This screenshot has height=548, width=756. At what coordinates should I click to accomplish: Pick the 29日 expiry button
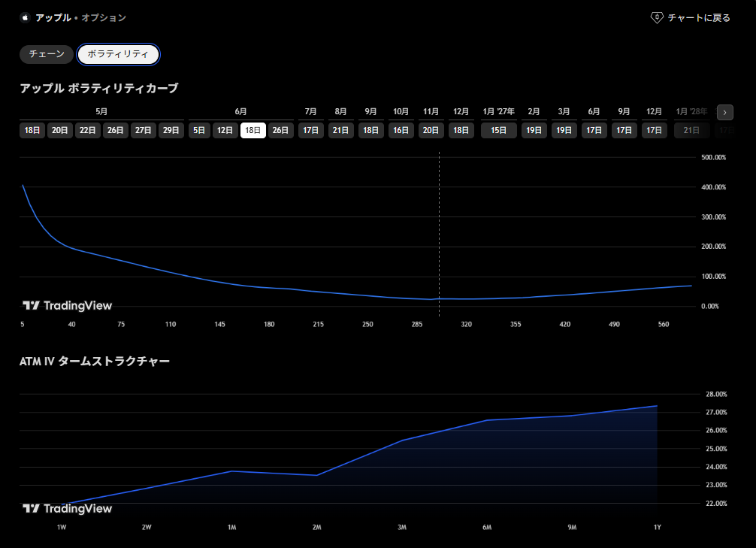coord(171,130)
